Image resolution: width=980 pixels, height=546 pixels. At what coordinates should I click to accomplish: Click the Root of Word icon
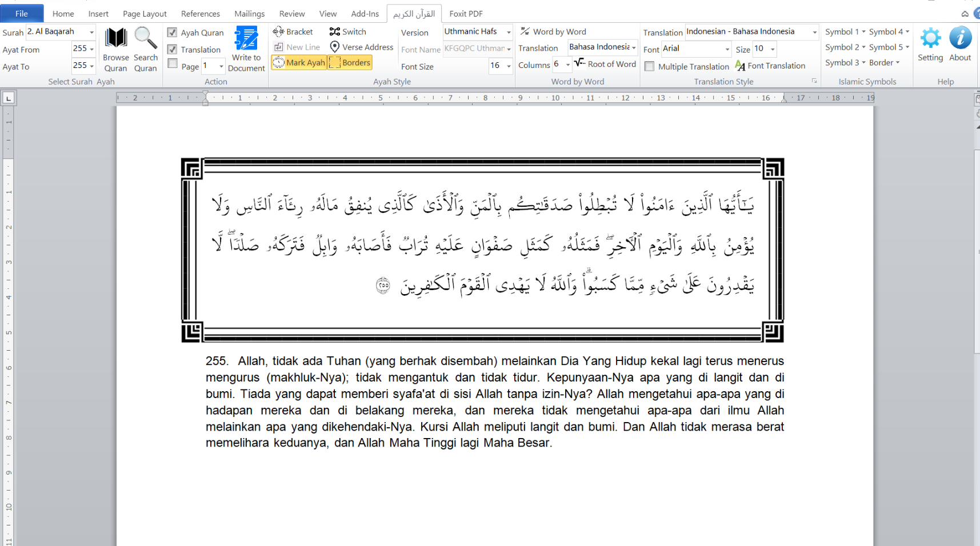(579, 63)
